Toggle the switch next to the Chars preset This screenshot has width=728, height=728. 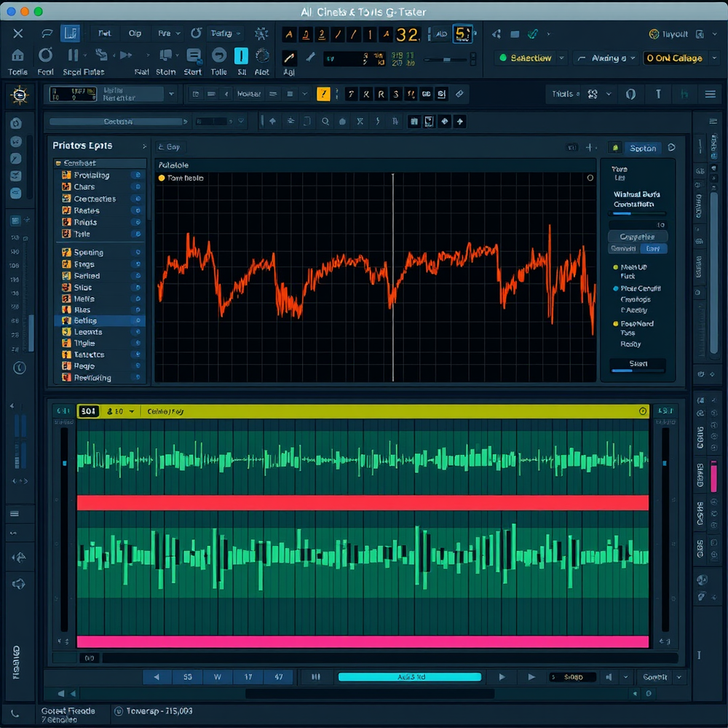coord(138,186)
